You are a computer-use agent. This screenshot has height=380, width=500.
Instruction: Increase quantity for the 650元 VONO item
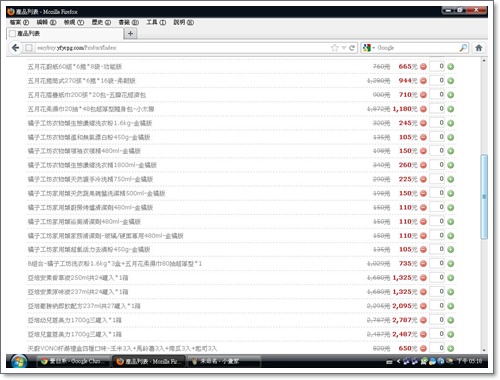point(451,348)
